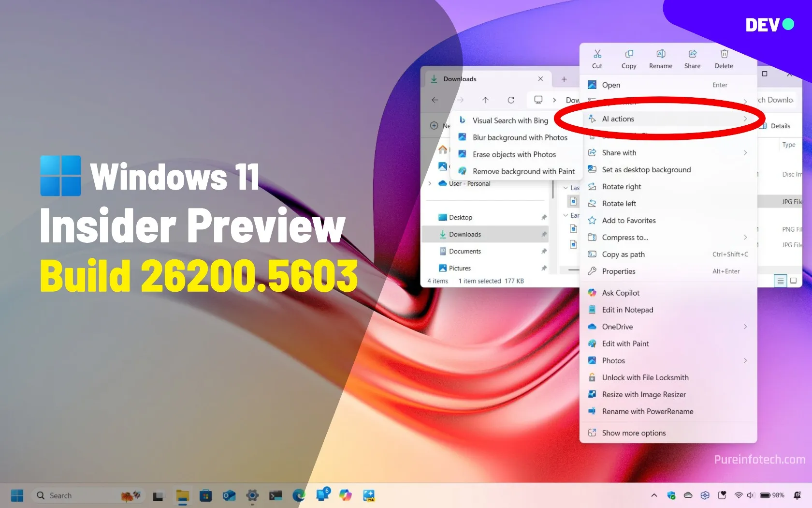Select the OneDrive menu entry

pyautogui.click(x=668, y=327)
